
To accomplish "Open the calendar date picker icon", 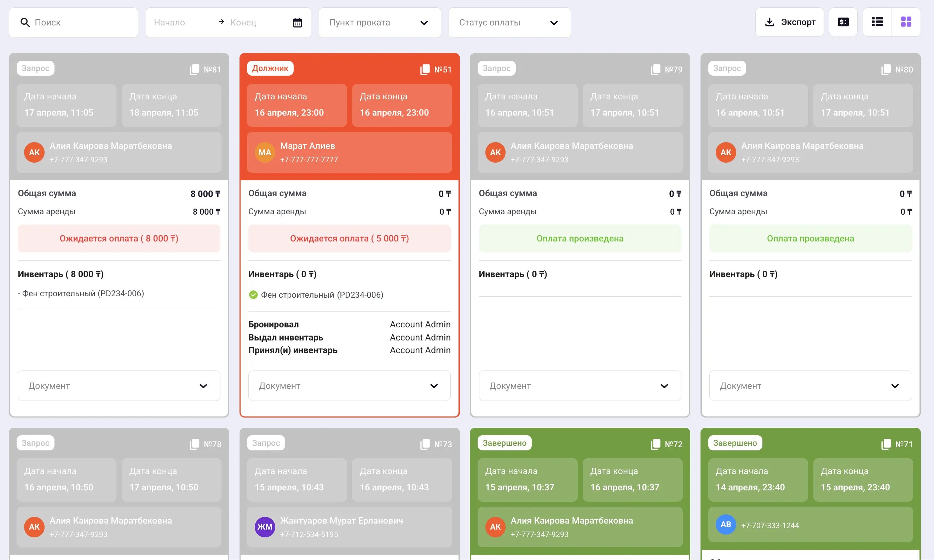I will click(298, 23).
